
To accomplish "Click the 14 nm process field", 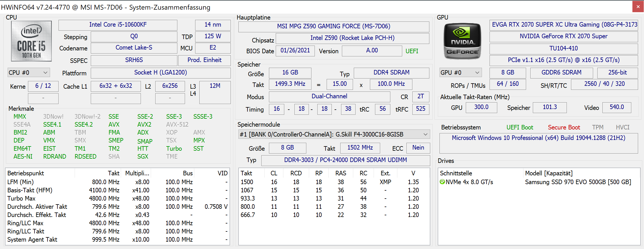I will 213,25.
